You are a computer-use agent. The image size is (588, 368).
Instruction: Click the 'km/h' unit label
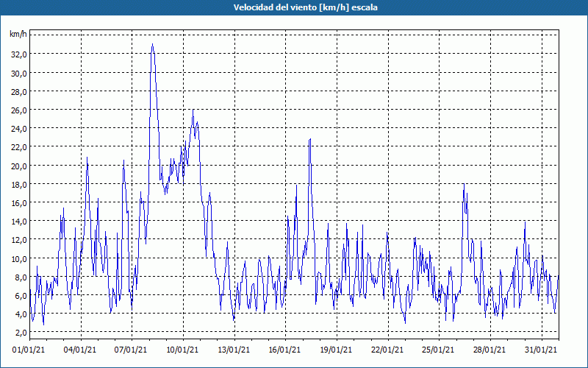click(18, 34)
